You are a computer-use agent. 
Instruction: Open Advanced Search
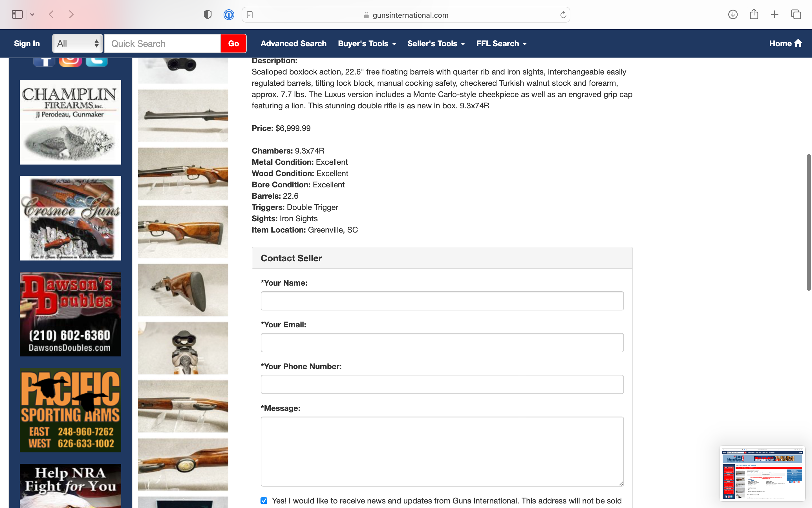(x=293, y=44)
